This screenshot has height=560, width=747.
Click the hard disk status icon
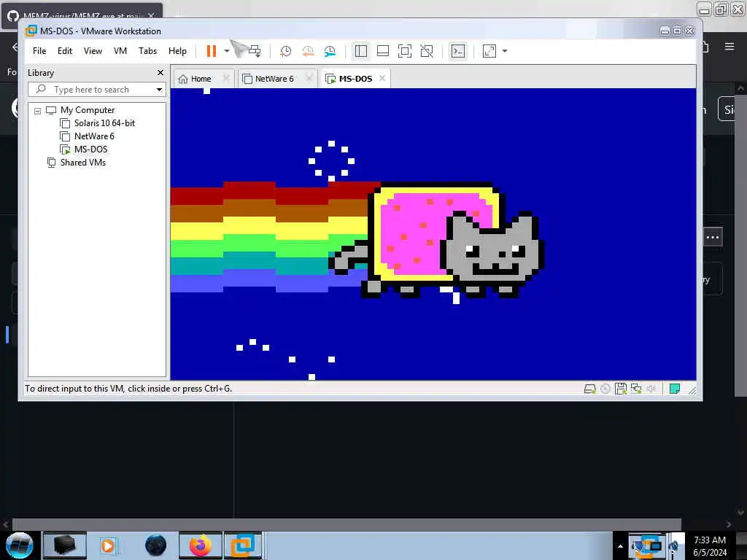[x=589, y=389]
